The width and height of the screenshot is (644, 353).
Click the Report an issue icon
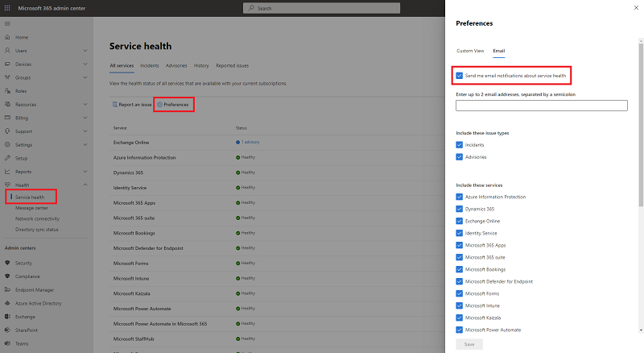tap(115, 105)
